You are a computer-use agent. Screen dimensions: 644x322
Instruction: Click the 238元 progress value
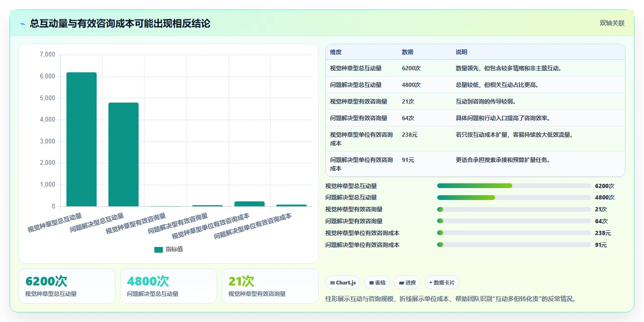click(x=603, y=233)
